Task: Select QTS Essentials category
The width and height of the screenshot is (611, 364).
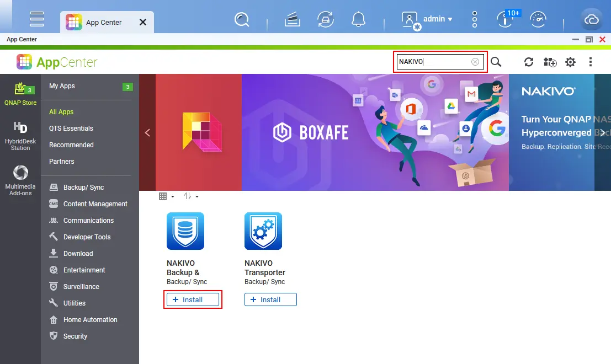Action: [71, 129]
